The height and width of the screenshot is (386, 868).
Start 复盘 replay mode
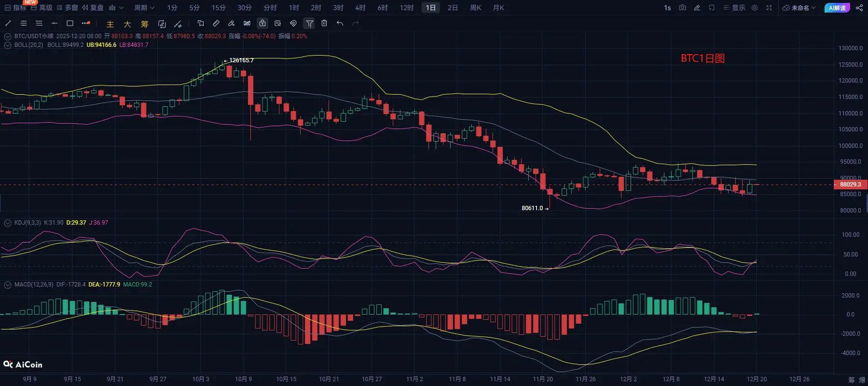(x=93, y=8)
